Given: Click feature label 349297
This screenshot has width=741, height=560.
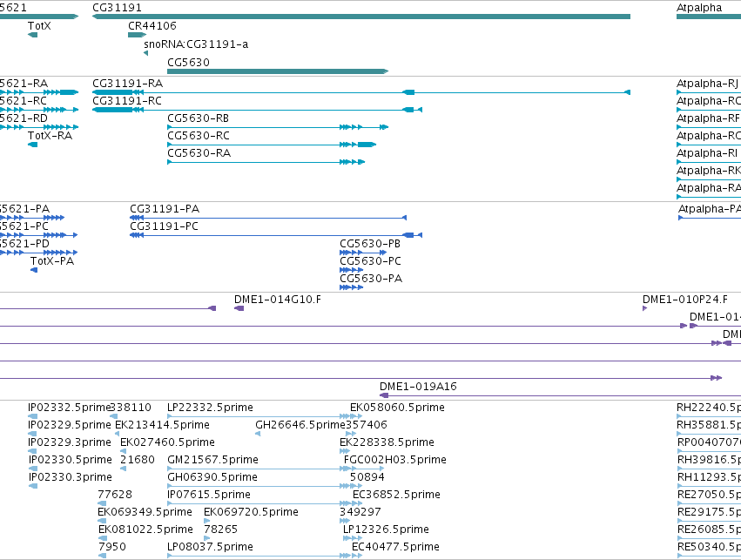Looking at the screenshot, I should (360, 512).
